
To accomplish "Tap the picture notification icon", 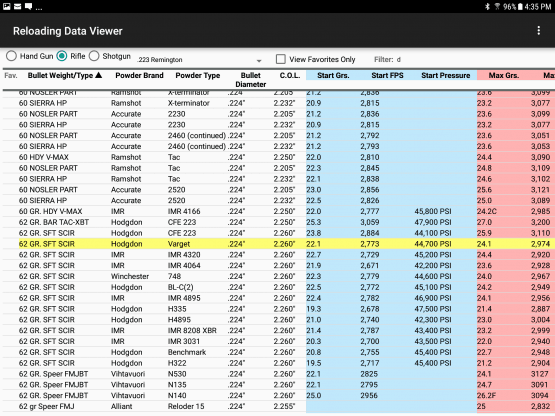I will 6,6.
